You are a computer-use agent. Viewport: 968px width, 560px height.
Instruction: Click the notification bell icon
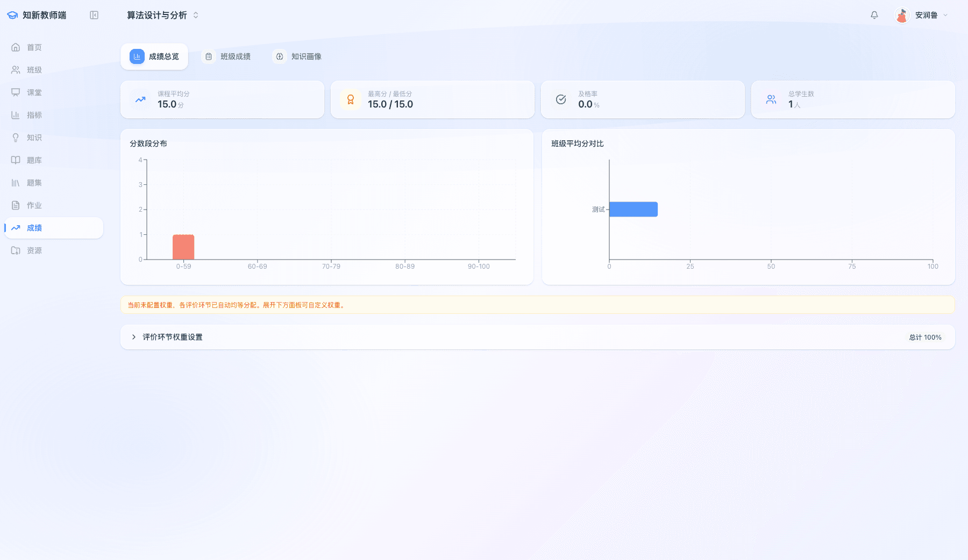(x=874, y=15)
